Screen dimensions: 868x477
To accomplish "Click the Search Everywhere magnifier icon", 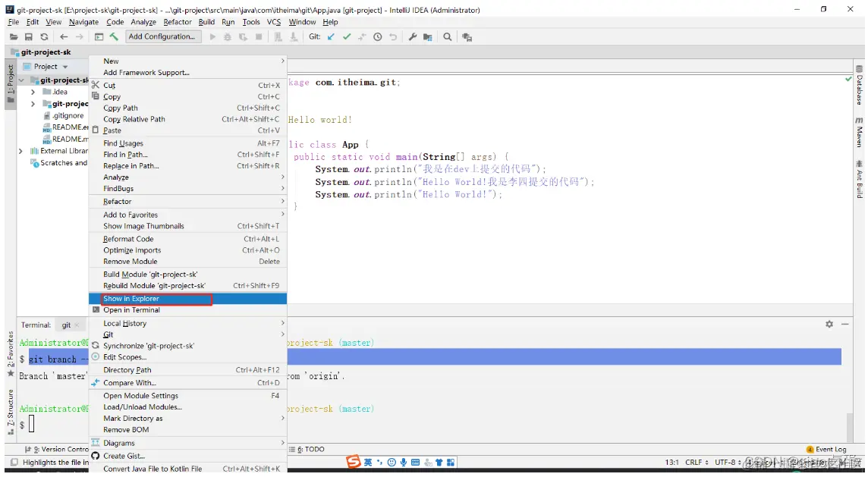I will [x=448, y=37].
